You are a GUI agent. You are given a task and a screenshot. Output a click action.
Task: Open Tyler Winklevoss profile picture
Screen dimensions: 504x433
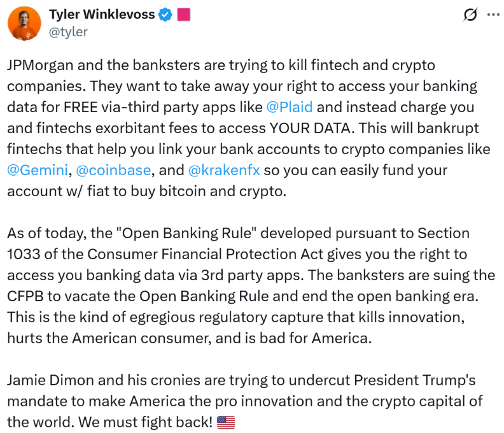24,24
